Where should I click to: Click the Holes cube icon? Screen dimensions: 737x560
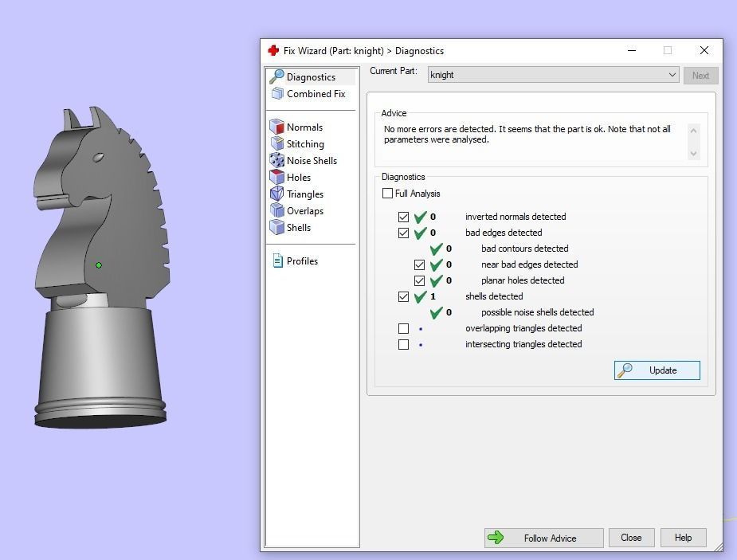pos(276,177)
